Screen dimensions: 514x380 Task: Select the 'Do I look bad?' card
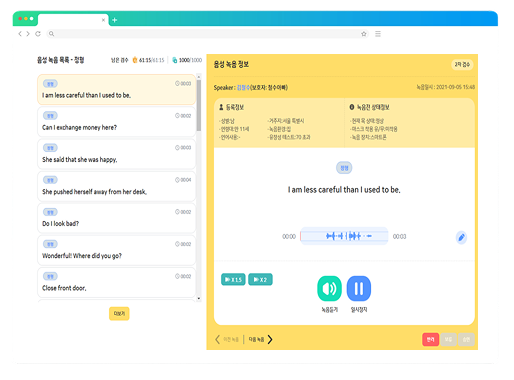click(x=116, y=218)
